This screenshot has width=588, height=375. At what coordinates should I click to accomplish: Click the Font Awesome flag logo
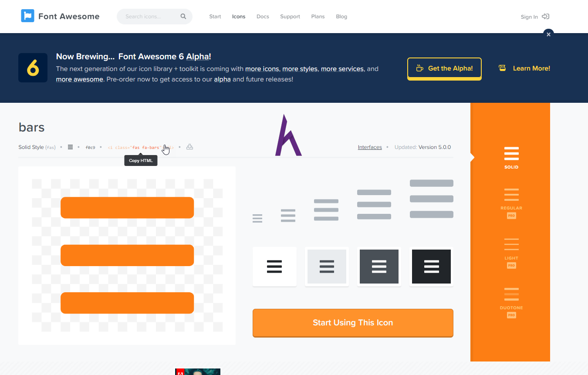27,16
